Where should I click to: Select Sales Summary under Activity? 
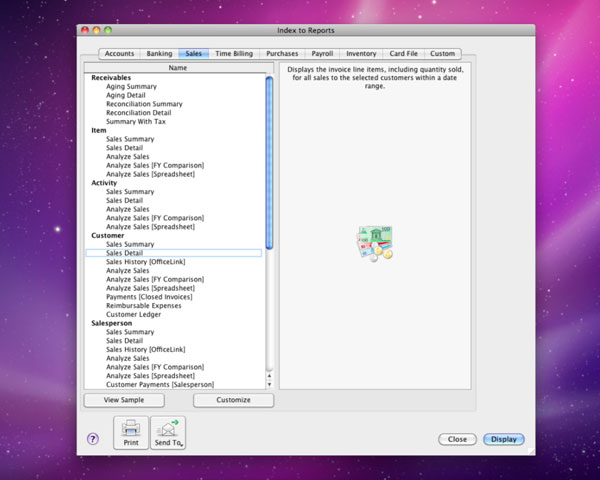click(x=130, y=192)
